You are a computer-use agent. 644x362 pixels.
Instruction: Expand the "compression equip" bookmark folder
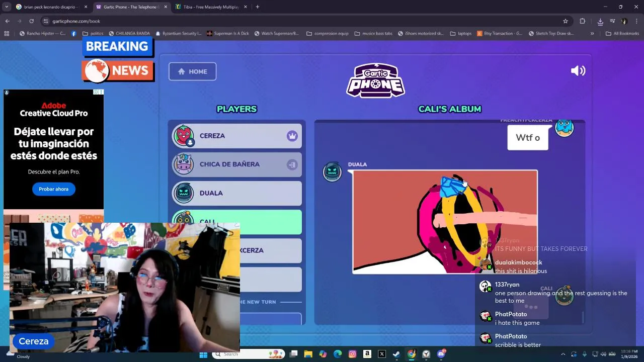pyautogui.click(x=327, y=34)
